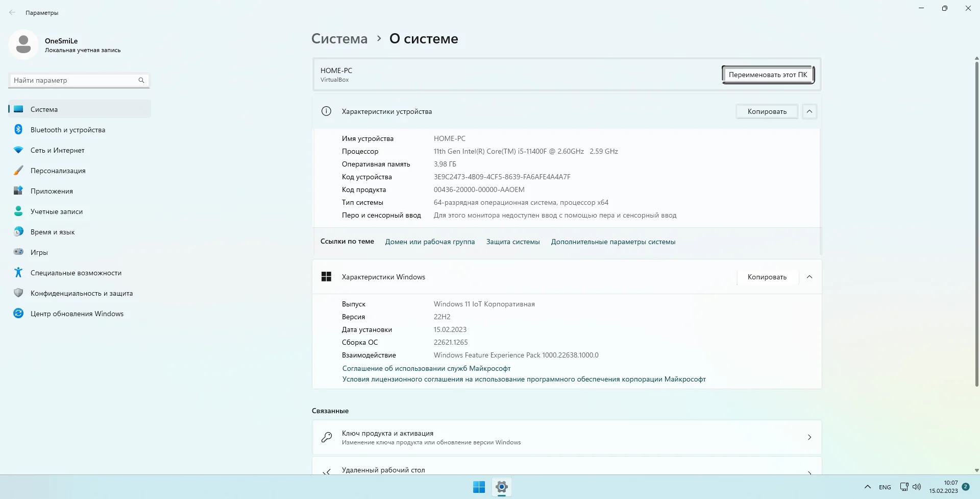This screenshot has height=499, width=980.
Task: Open Специальные возможности page
Action: click(80, 273)
